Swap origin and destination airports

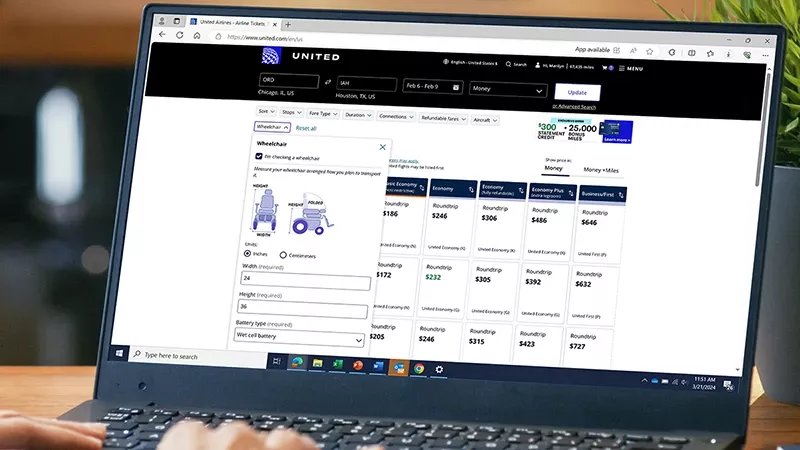328,82
